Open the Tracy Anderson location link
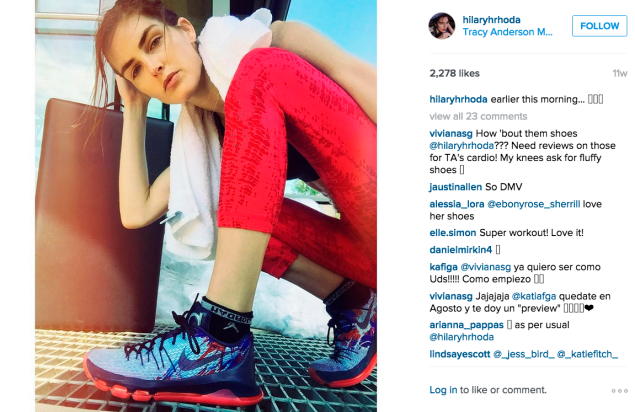 (507, 32)
